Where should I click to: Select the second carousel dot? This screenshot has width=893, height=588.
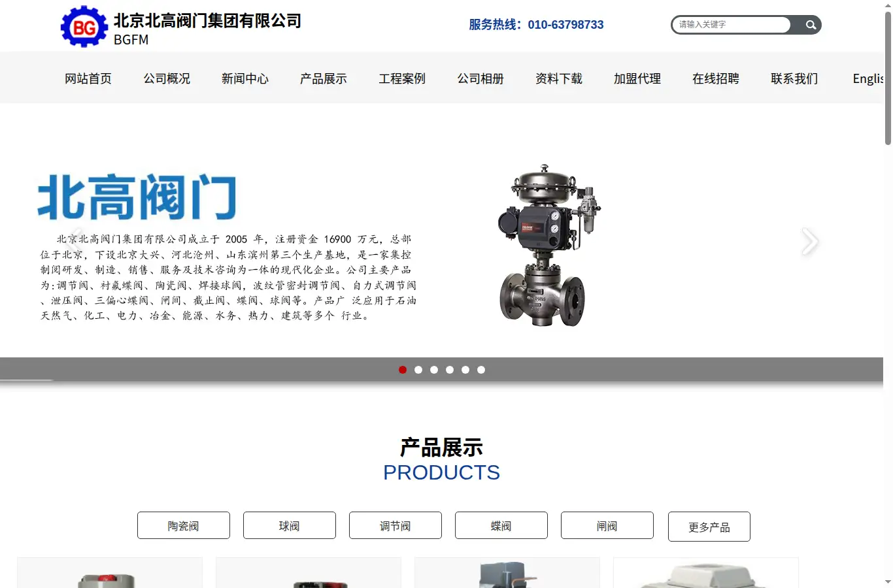click(418, 370)
